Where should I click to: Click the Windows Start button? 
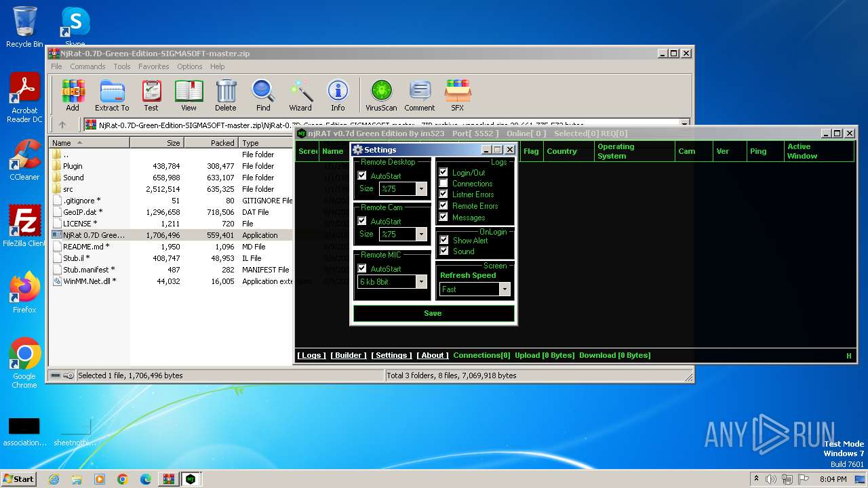pyautogui.click(x=19, y=479)
